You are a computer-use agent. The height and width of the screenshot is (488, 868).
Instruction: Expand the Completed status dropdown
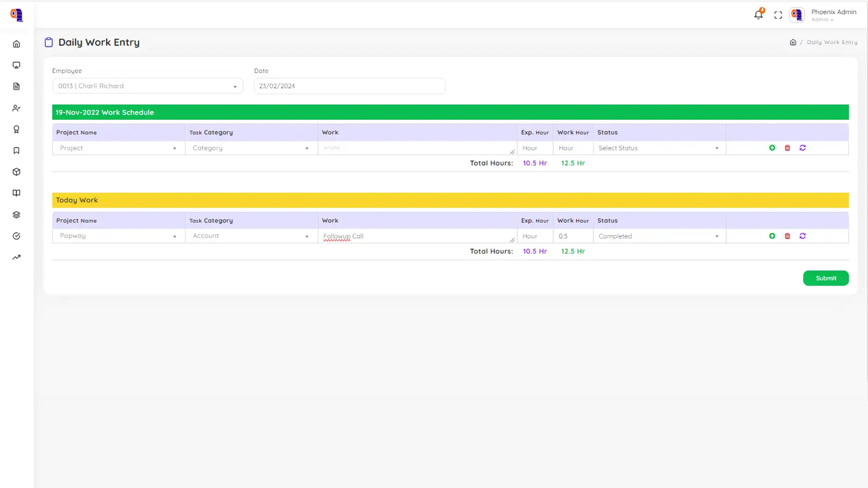pos(659,236)
